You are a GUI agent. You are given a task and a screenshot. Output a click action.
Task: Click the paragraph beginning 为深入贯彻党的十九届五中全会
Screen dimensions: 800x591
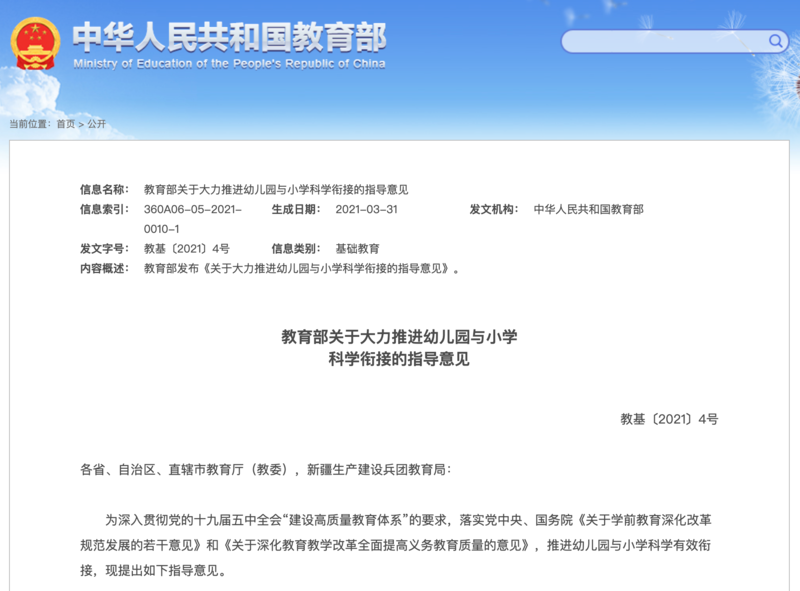[399, 546]
